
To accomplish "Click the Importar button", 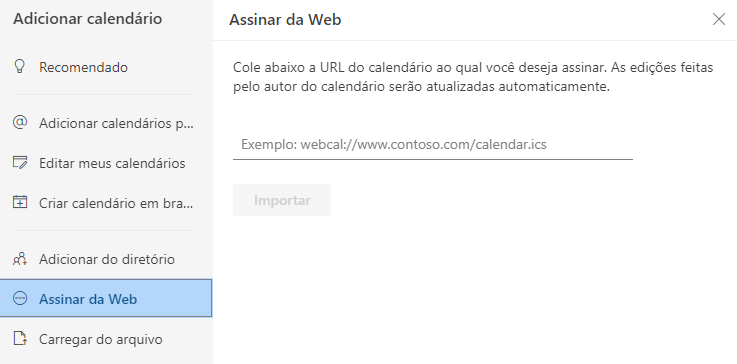I will tap(282, 200).
